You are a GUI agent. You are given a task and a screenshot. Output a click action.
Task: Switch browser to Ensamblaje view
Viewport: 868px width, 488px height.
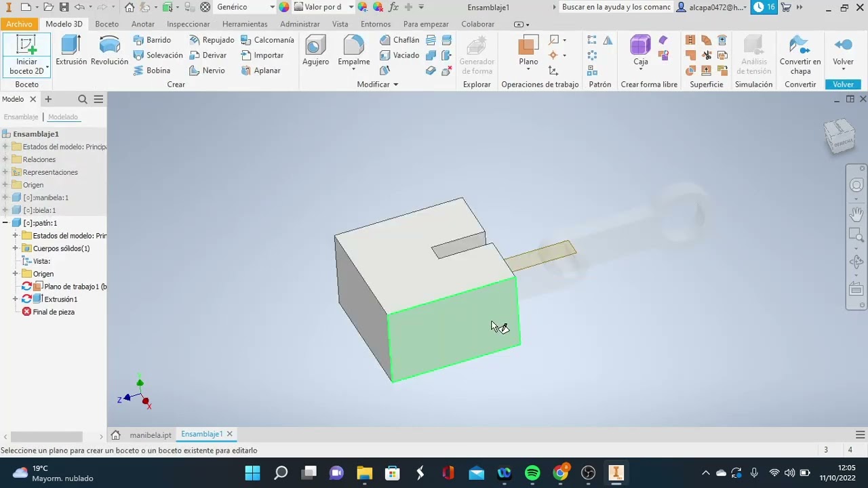[x=21, y=117]
